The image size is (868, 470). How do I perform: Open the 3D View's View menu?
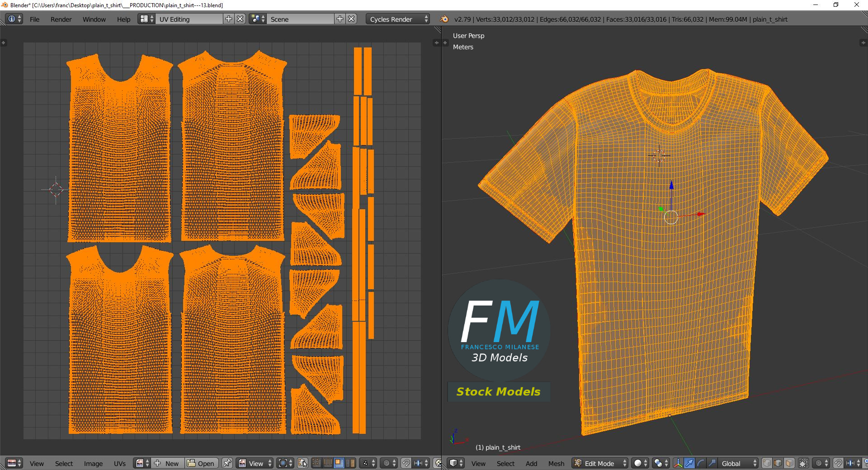coord(478,464)
